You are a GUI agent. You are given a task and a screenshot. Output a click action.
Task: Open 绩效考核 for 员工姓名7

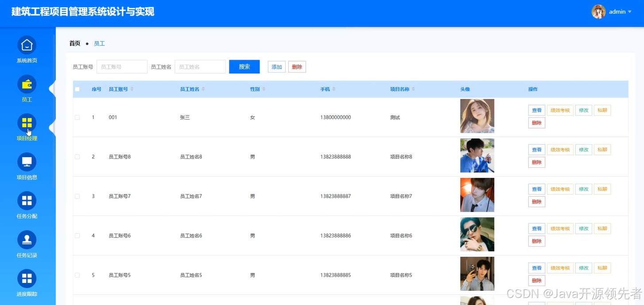click(x=560, y=189)
